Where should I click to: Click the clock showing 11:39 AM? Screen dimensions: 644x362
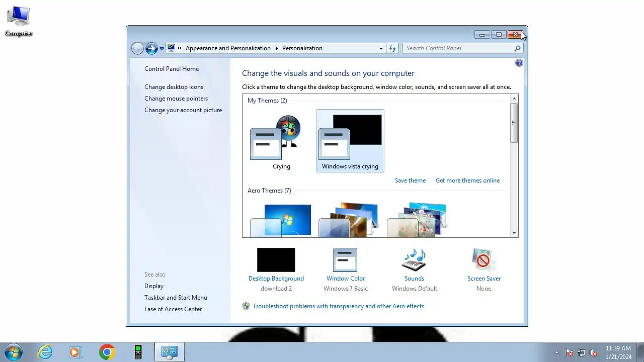click(618, 352)
